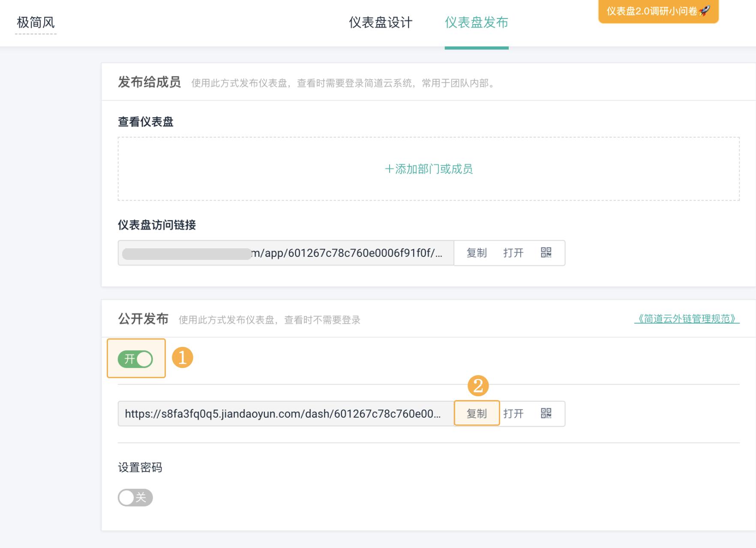Open the public dashboard link in browser

514,414
